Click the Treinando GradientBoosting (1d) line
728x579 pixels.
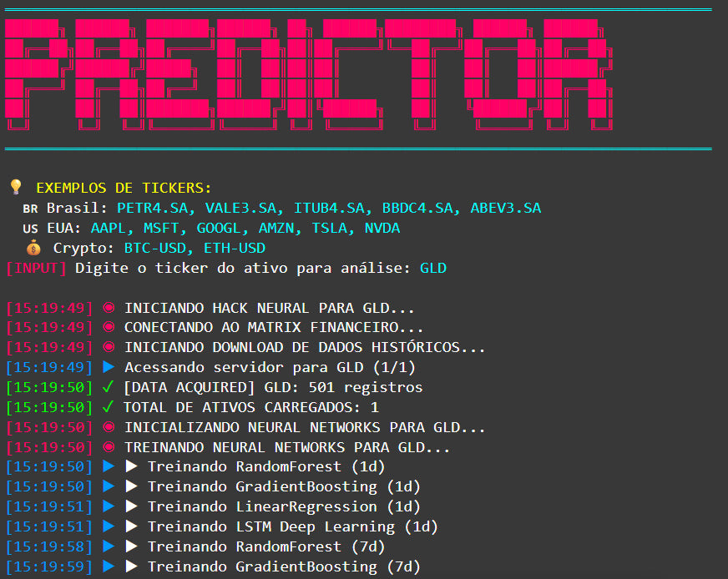coord(284,486)
